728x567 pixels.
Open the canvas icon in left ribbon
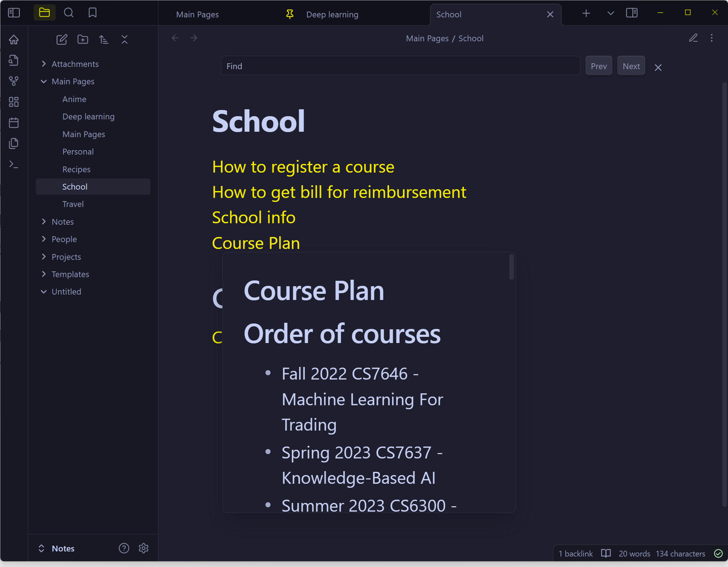14,102
